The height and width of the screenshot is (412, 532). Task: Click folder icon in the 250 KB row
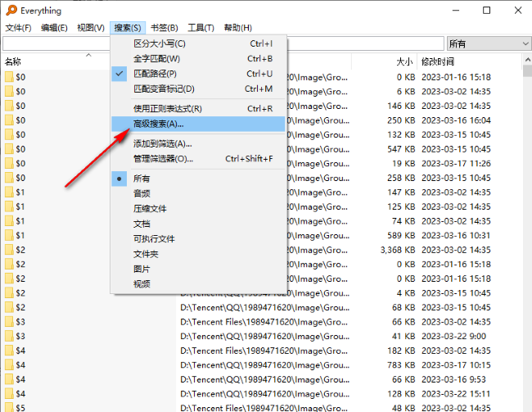pyautogui.click(x=9, y=120)
